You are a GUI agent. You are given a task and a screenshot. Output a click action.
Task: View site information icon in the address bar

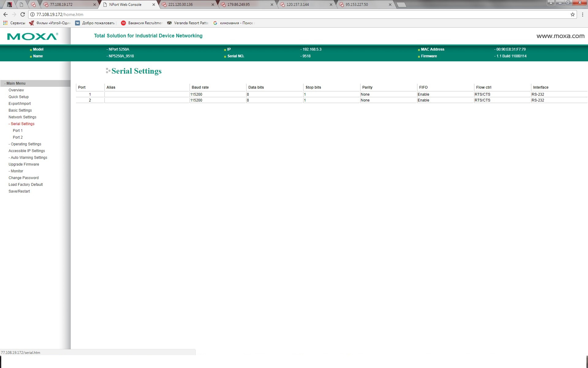point(32,14)
